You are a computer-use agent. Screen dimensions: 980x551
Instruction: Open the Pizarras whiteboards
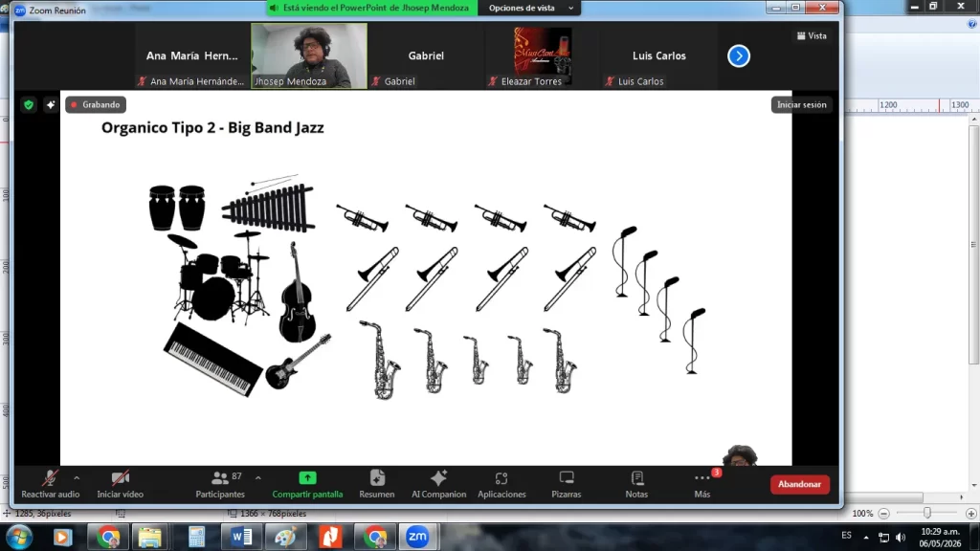567,484
